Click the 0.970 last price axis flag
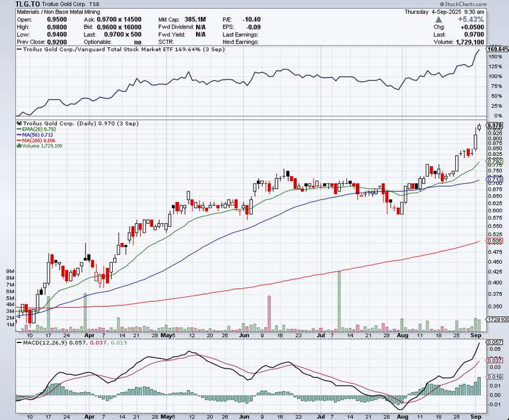The width and height of the screenshot is (509, 420). [495, 126]
